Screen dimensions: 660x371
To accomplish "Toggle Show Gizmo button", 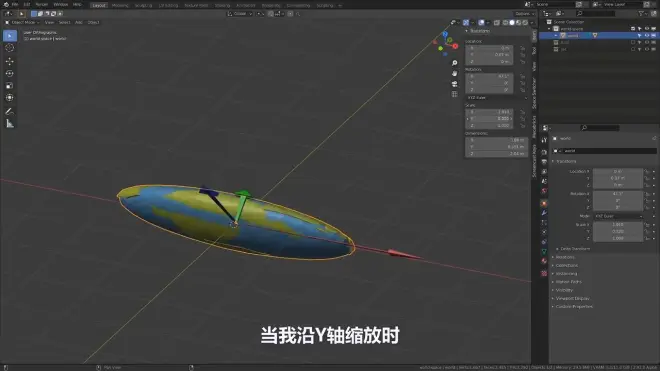I will pos(466,23).
